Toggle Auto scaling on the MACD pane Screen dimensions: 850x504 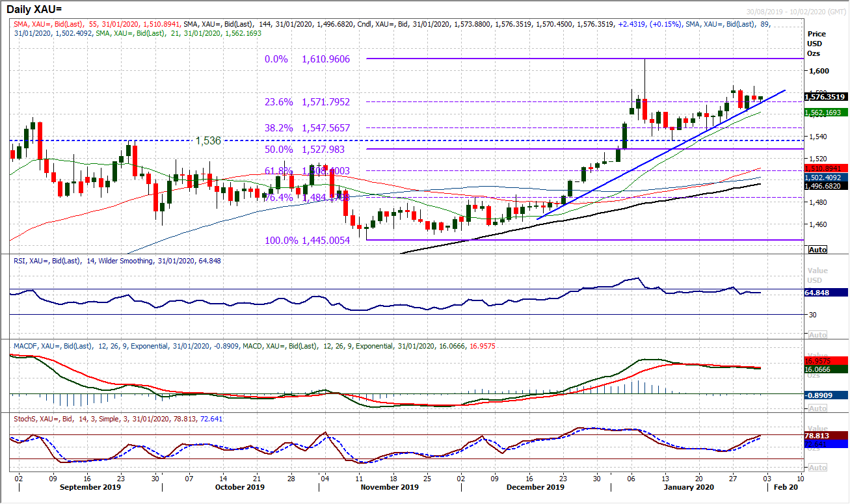(817, 407)
